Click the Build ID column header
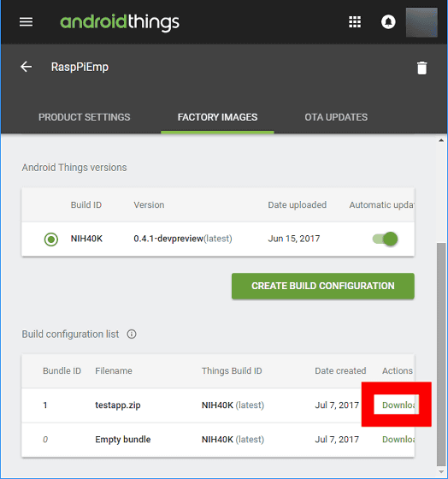The height and width of the screenshot is (479, 448). 86,205
